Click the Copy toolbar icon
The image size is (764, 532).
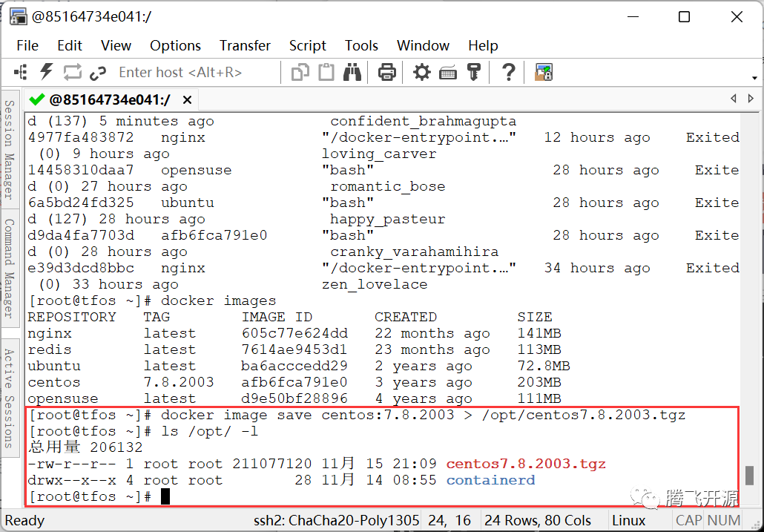pyautogui.click(x=300, y=73)
